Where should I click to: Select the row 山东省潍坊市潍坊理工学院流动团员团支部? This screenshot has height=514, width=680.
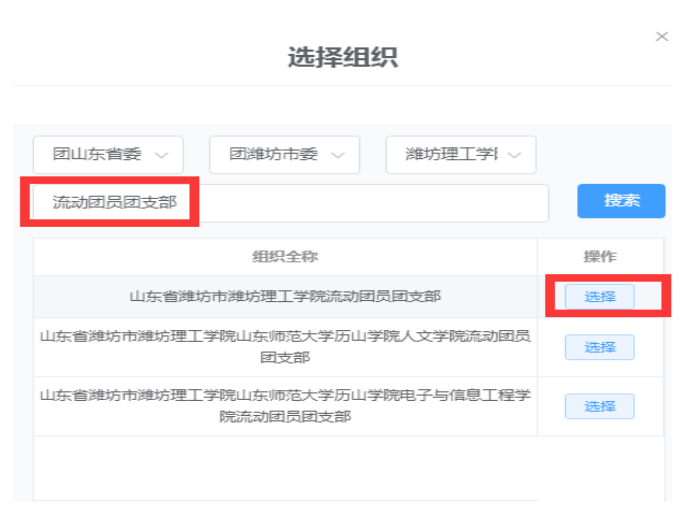pyautogui.click(x=285, y=297)
